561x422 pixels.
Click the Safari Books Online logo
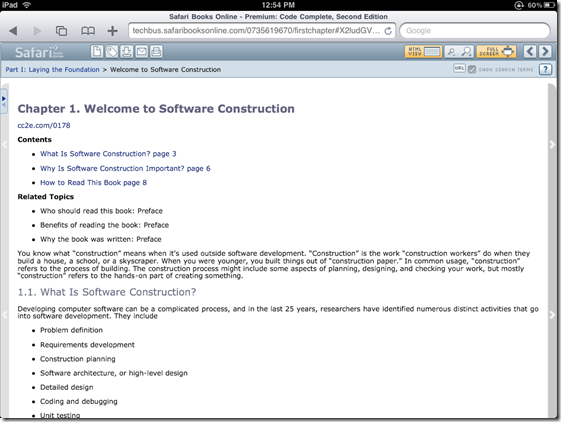(39, 52)
